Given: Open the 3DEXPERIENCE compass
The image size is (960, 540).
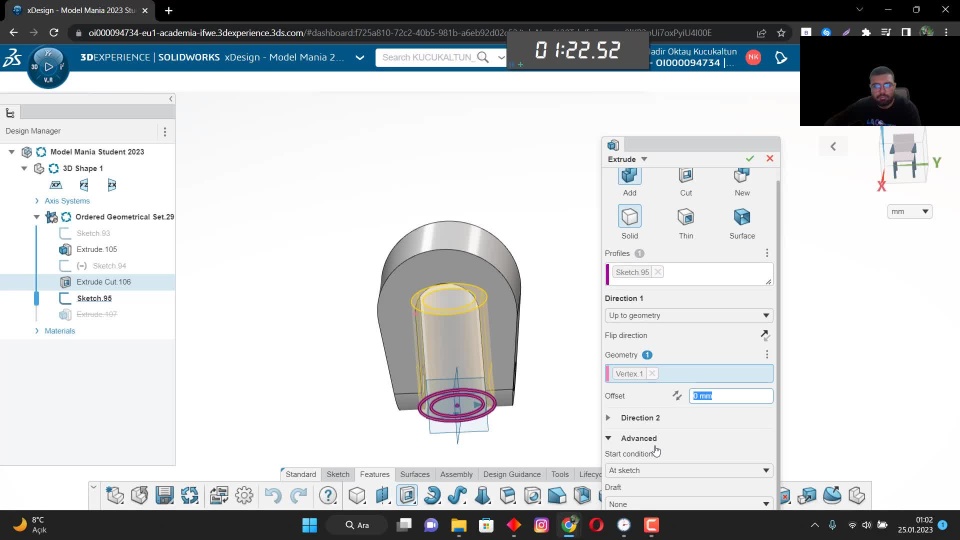Looking at the screenshot, I should click(48, 67).
